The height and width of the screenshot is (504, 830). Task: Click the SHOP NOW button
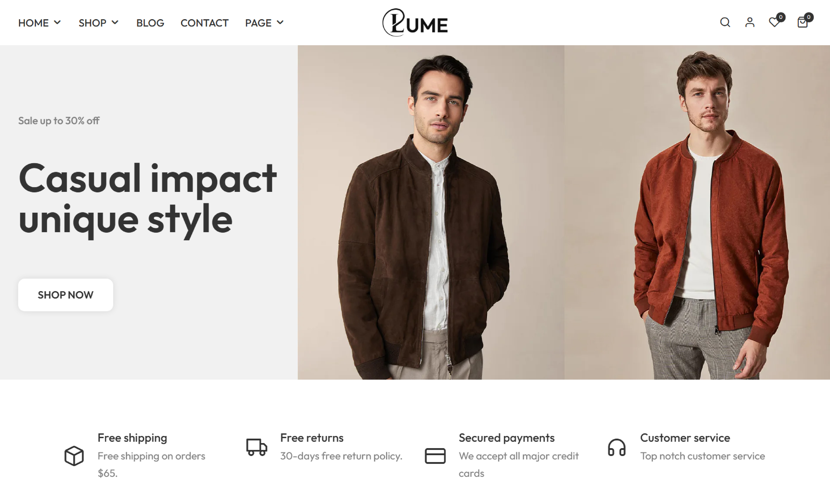(65, 295)
